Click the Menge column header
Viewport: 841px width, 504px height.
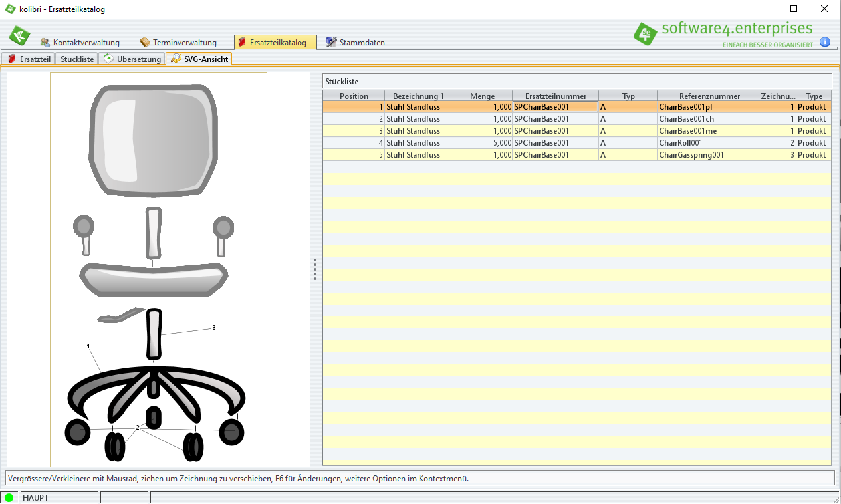pos(482,96)
